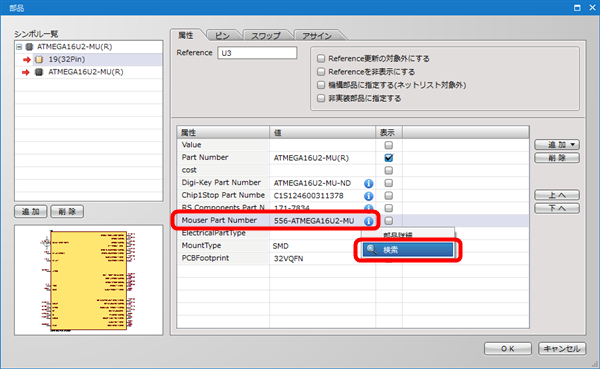Click the キャンセル button
Screen dimensions: 600x369
click(562, 349)
